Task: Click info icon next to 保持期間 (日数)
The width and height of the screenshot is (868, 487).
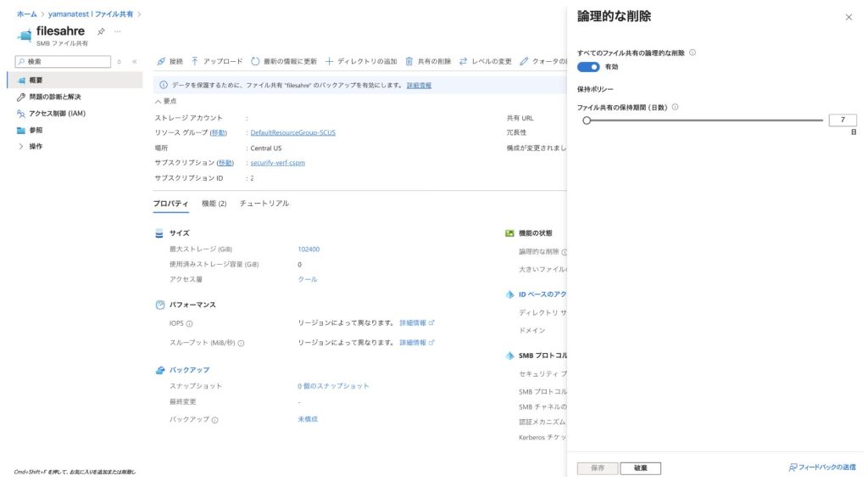Action: [x=675, y=108]
